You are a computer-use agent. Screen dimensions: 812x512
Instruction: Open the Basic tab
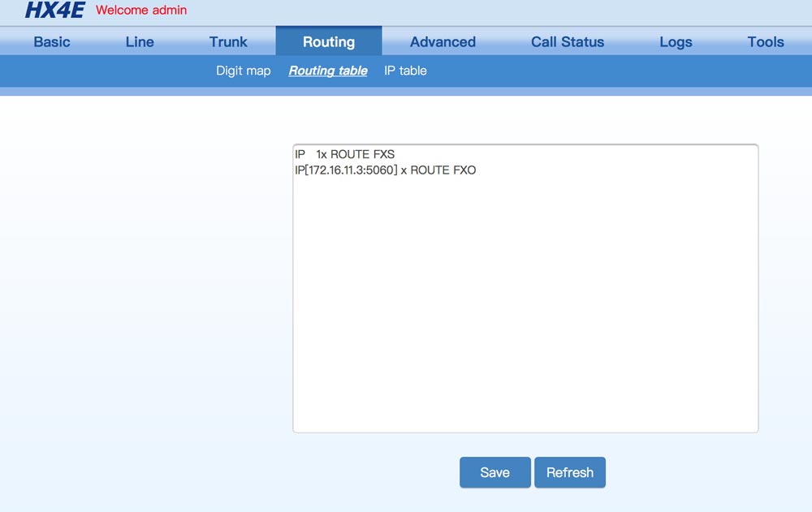(x=52, y=42)
